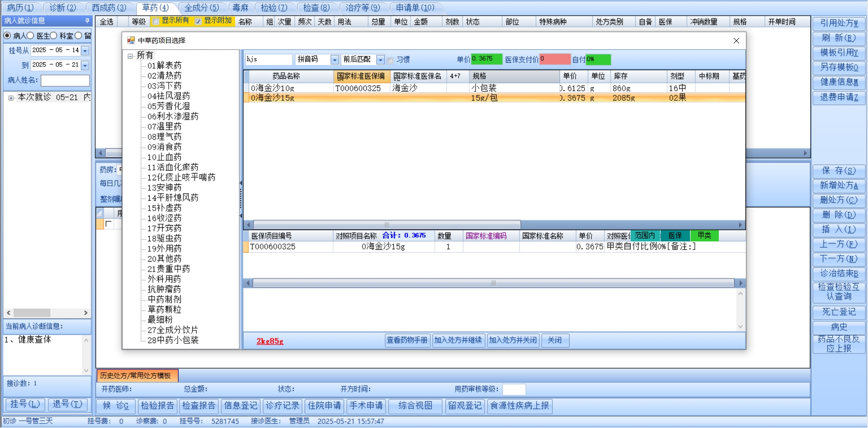Expand the 本次就诊 05-21 node
The height and width of the screenshot is (428, 868).
(x=11, y=98)
